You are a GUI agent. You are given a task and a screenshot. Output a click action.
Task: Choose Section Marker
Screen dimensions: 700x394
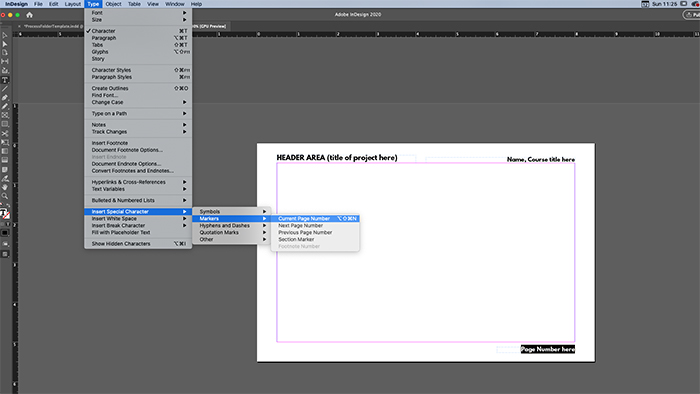point(315,239)
